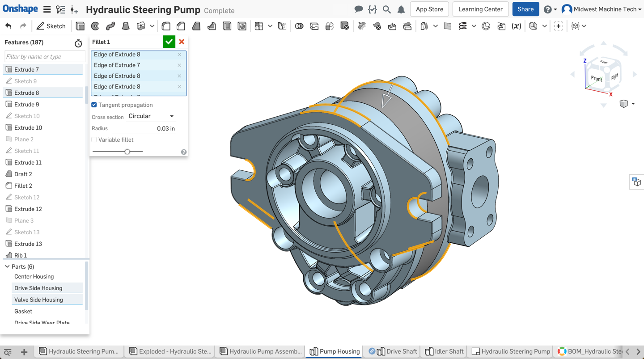
Task: Open the Onshape main hamburger menu
Action: point(47,9)
